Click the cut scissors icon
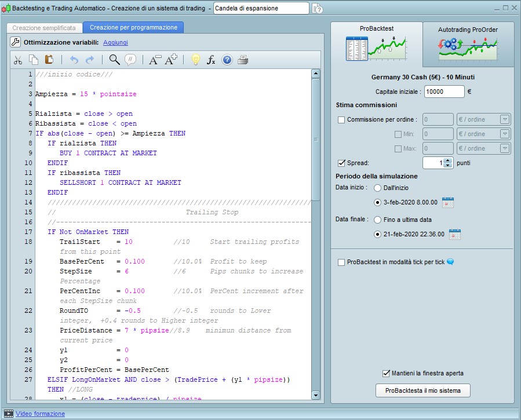Screen dimensions: 521x420 coord(18,60)
